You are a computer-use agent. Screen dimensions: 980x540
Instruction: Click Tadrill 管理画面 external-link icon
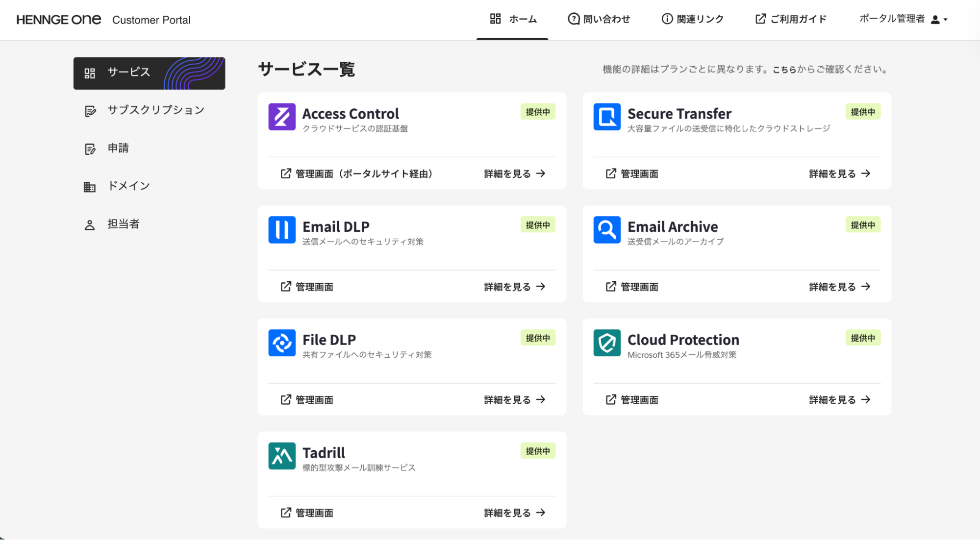[x=286, y=513]
